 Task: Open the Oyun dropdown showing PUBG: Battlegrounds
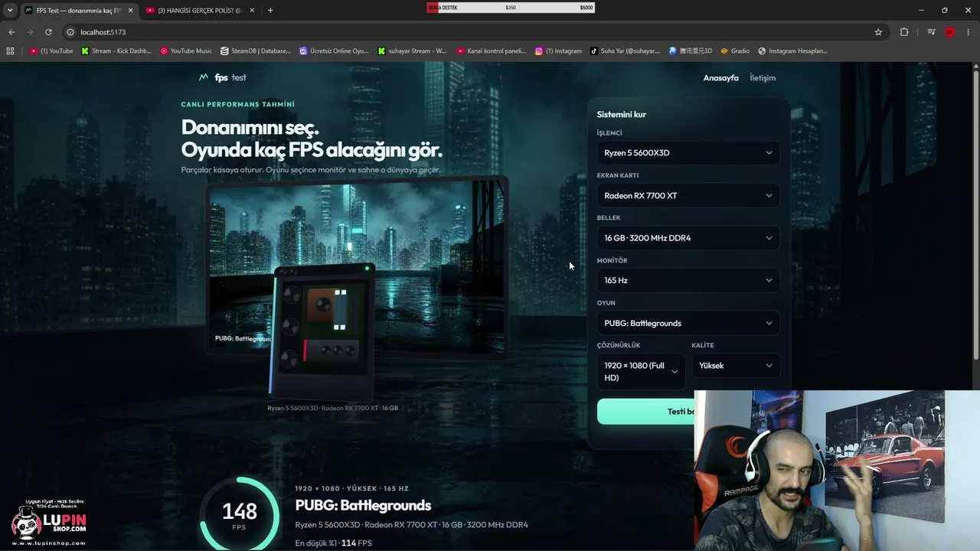coord(688,323)
